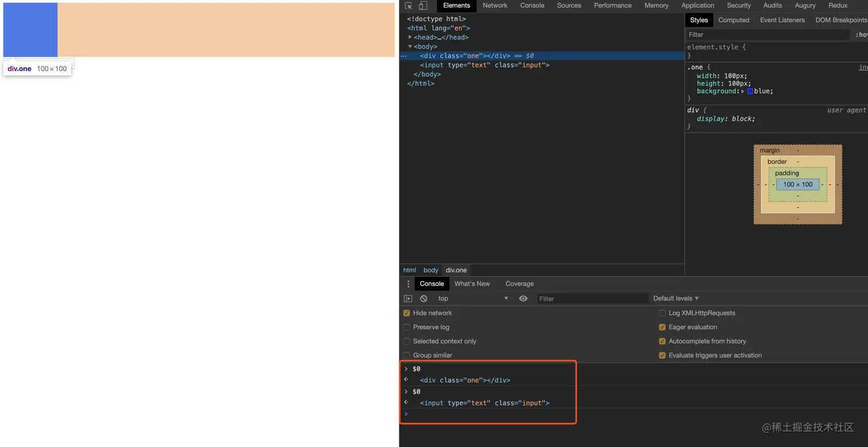The height and width of the screenshot is (447, 868).
Task: Select the Styles sidebar tab
Action: (699, 20)
